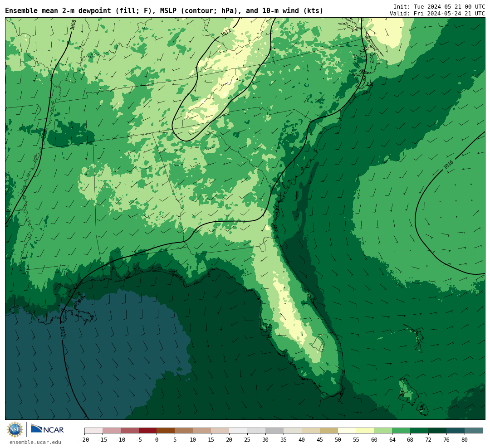This screenshot has width=490, height=448.
Task: Click the 64 colorbar tick label
Action: pos(392,439)
